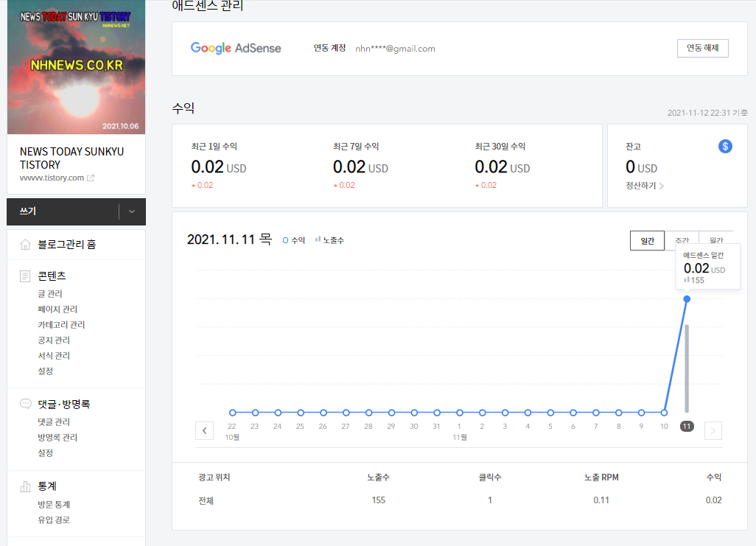Click the 클릭수 value 1 in table

coord(490,500)
